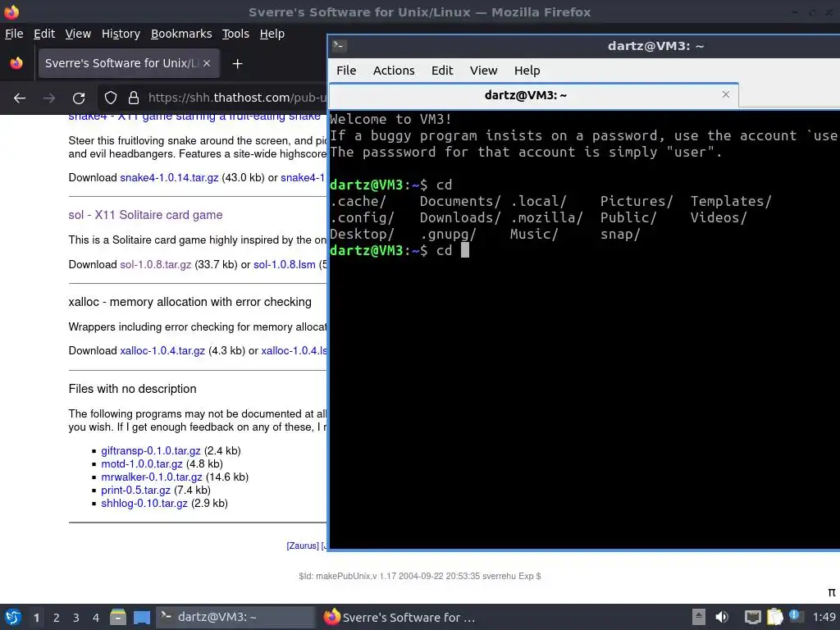This screenshot has height=630, width=840.
Task: Click the clock showing 1:49
Action: pyautogui.click(x=824, y=617)
